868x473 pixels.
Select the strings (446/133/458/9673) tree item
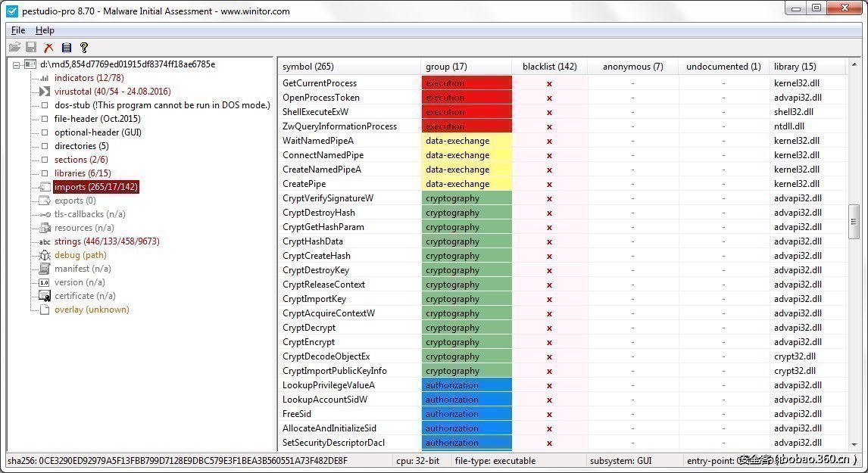[x=107, y=241]
